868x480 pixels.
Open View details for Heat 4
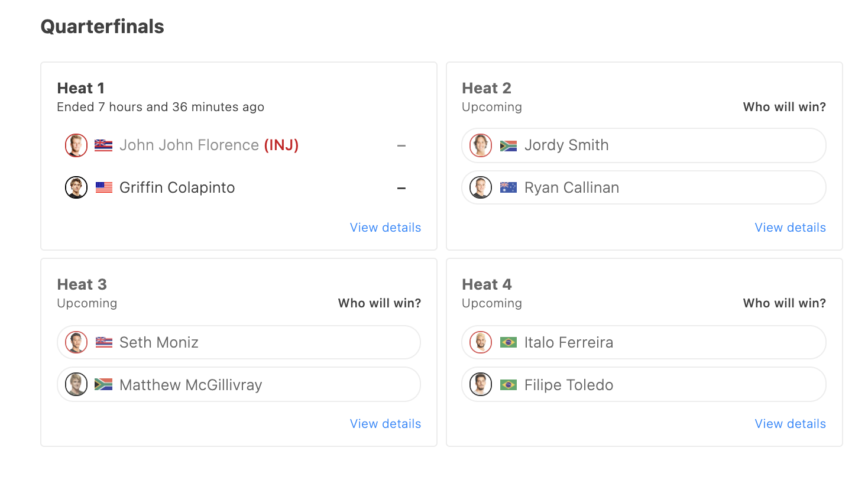point(791,424)
